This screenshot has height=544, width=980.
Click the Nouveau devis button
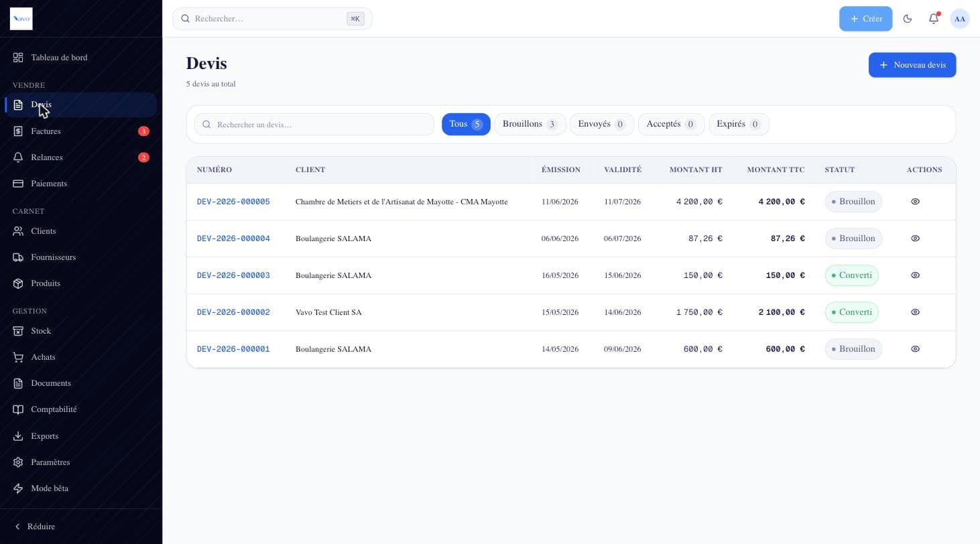(x=912, y=65)
